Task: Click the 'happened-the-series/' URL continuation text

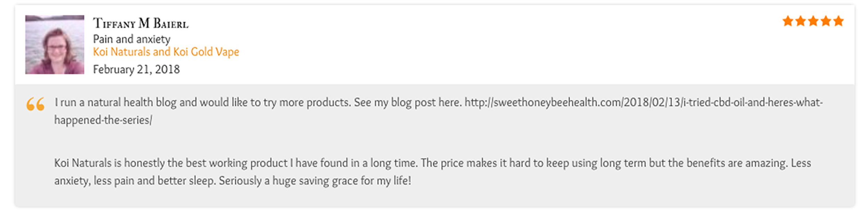Action: coord(103,120)
